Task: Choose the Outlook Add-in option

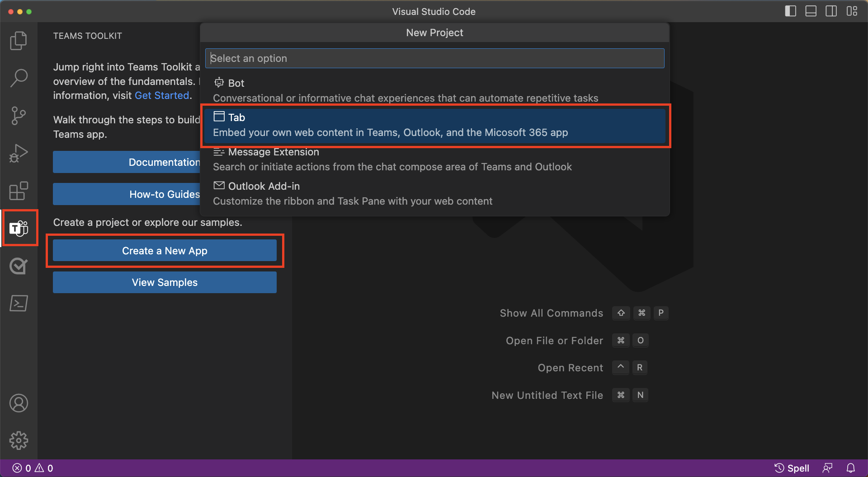Action: [434, 194]
